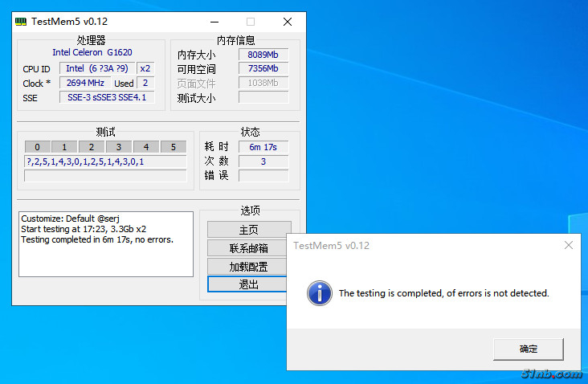Click the log line 'Start testing at 17:23'

click(84, 229)
